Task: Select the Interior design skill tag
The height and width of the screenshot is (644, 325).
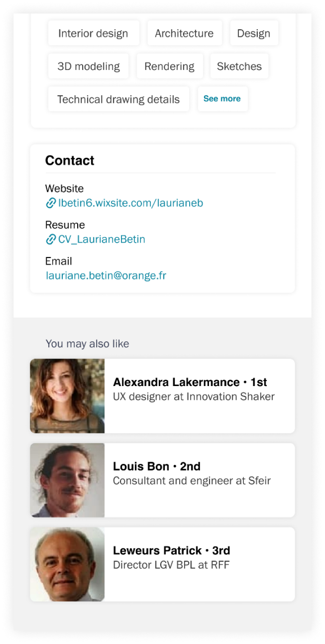Action: click(x=93, y=33)
